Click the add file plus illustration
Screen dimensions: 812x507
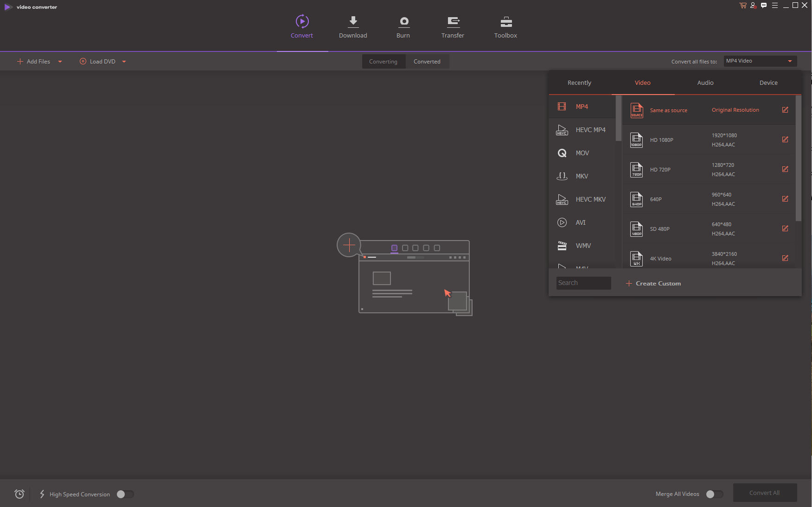[x=349, y=245]
